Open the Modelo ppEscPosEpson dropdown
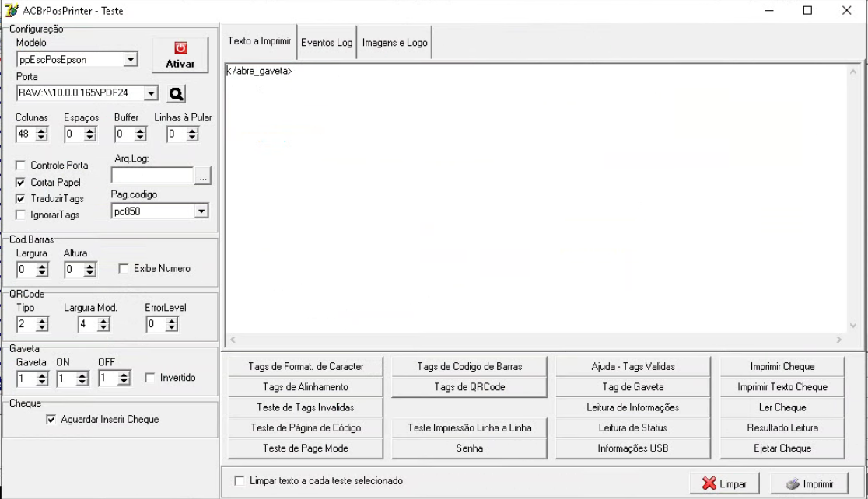Image resolution: width=868 pixels, height=499 pixels. 131,59
